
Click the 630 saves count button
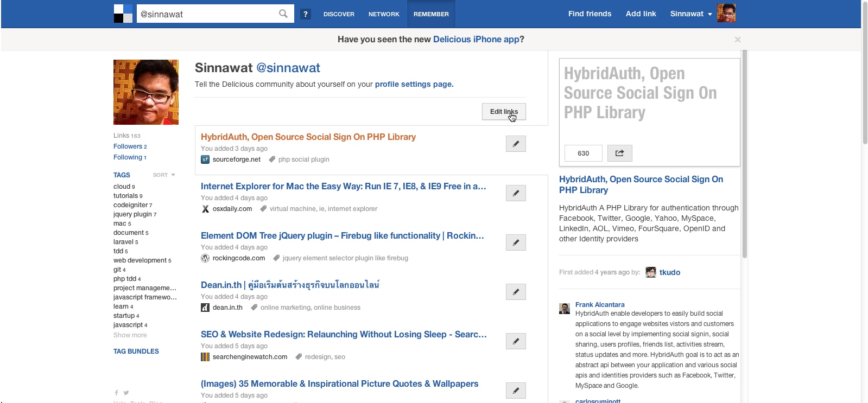click(584, 153)
